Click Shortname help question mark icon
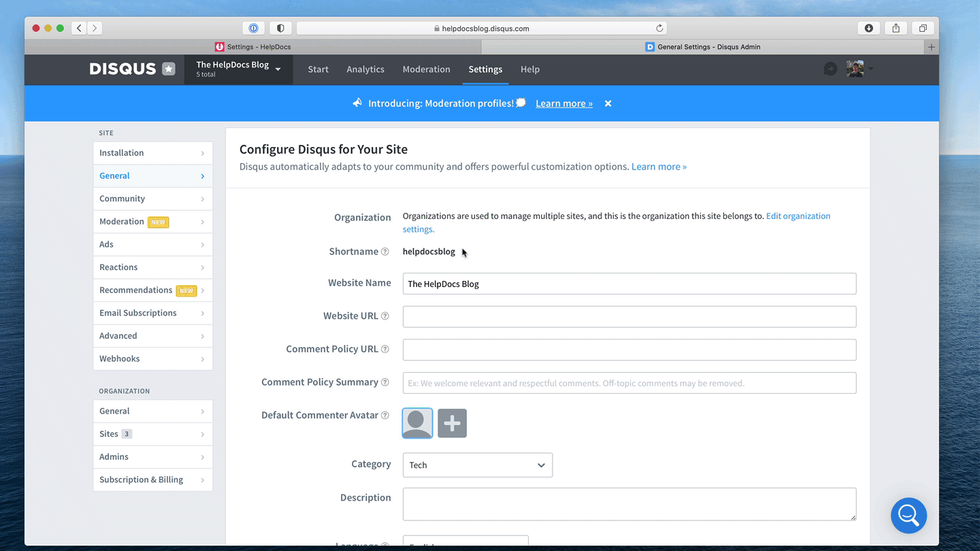980x551 pixels. [x=385, y=252]
